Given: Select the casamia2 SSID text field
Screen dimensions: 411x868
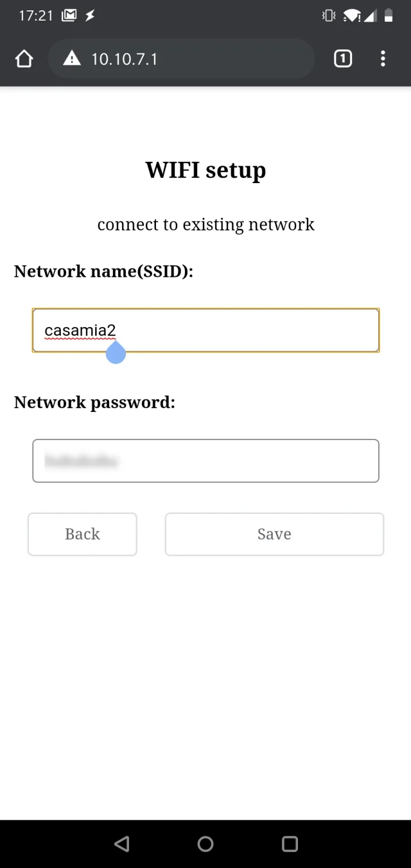Looking at the screenshot, I should tap(205, 330).
